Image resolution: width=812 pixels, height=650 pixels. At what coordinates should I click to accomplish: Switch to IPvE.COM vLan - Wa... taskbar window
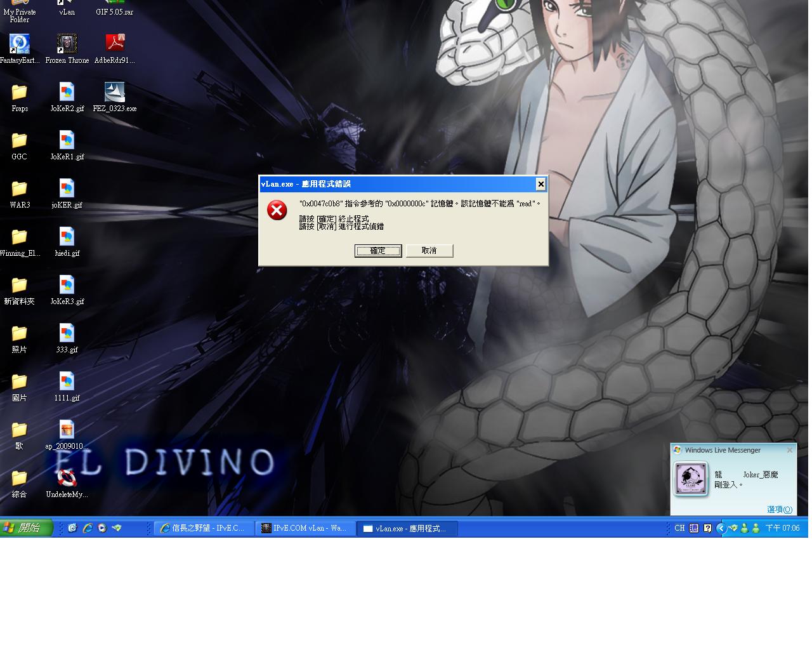(x=306, y=528)
